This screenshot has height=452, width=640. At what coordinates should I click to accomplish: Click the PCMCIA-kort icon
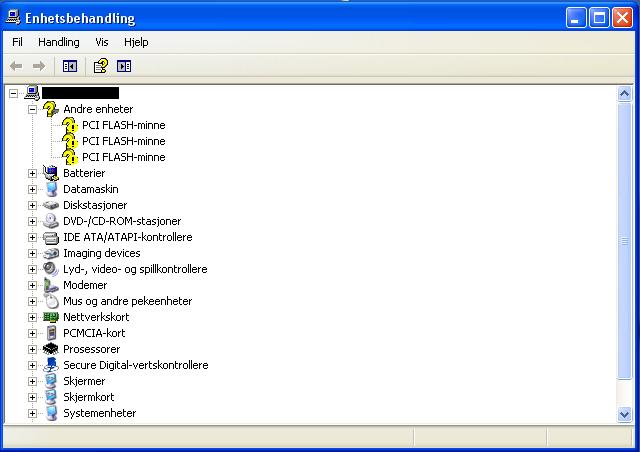pos(51,333)
